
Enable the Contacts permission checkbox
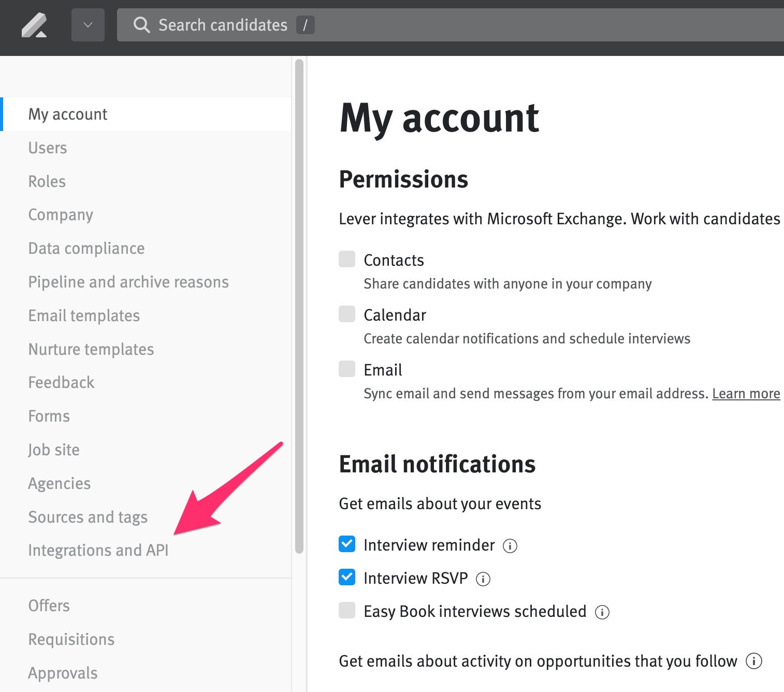pyautogui.click(x=347, y=259)
